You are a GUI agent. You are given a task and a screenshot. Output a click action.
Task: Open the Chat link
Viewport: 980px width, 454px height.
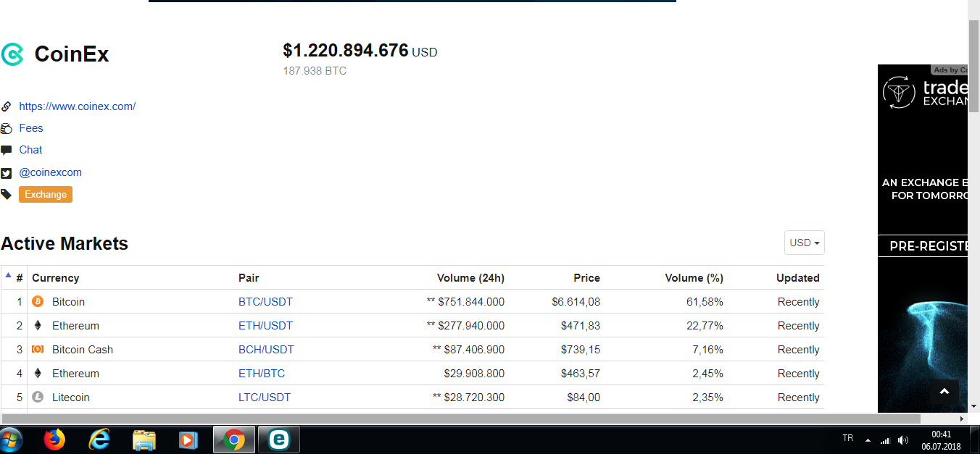[x=30, y=150]
